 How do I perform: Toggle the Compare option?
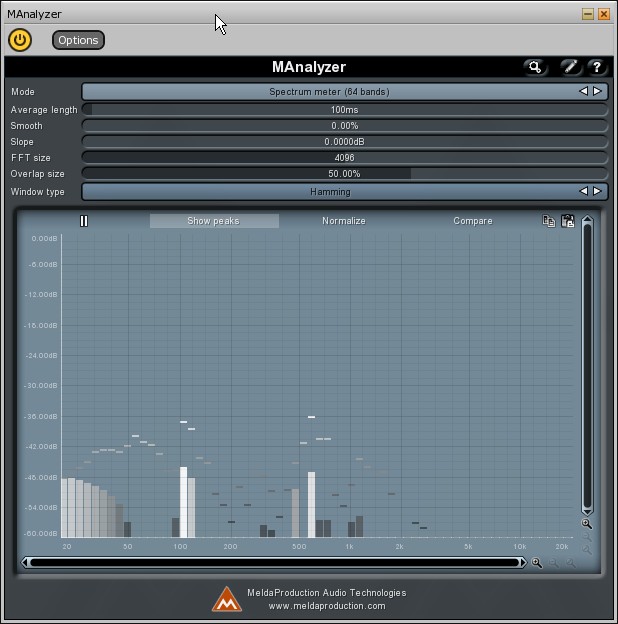473,221
